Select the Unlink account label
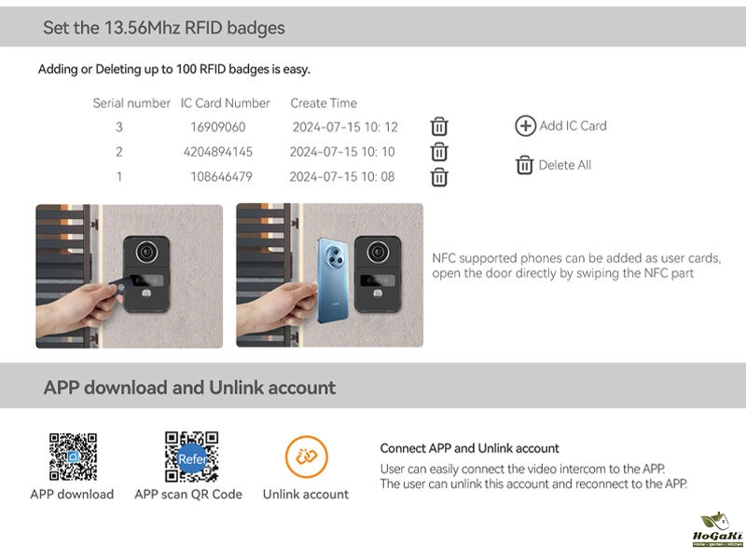The image size is (746, 560). click(306, 494)
